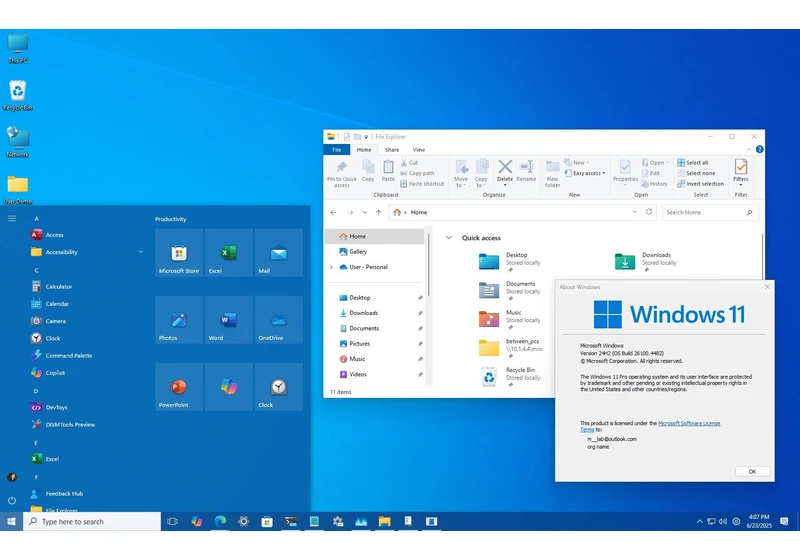This screenshot has height=560, width=800.
Task: Click the Paste icon in Clipboard group
Action: point(388,171)
